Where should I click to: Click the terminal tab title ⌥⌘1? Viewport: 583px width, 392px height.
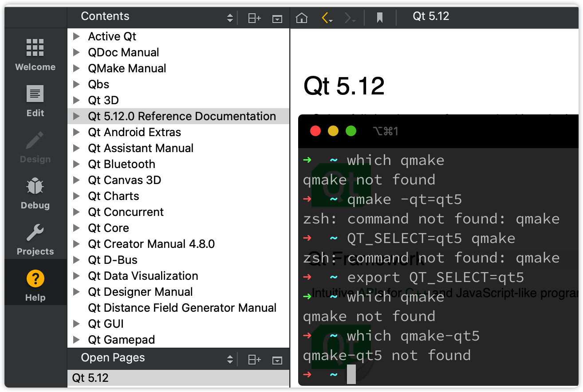click(386, 131)
